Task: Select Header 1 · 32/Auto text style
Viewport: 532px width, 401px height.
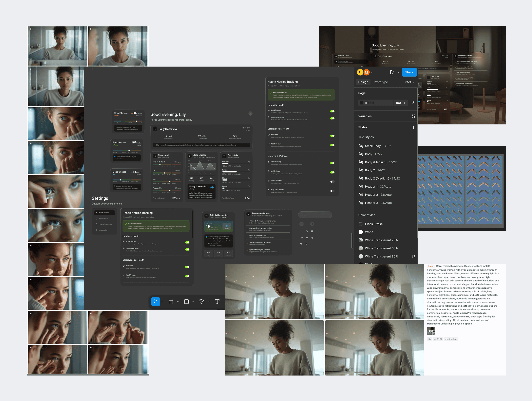Action: 378,187
